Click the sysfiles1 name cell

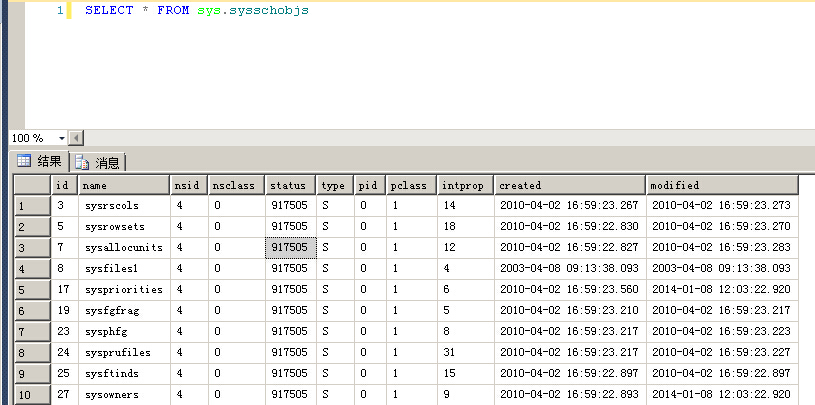tap(124, 268)
